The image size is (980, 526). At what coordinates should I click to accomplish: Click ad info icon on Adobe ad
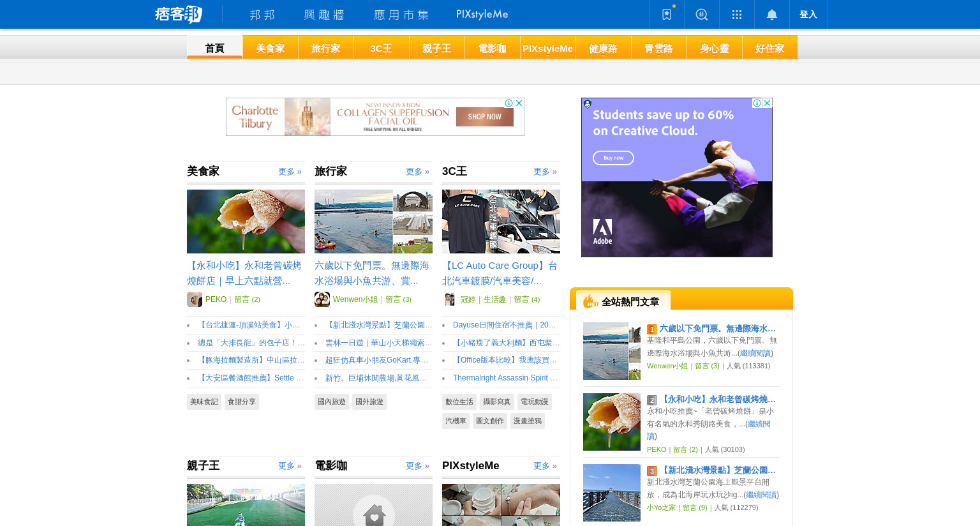(757, 103)
